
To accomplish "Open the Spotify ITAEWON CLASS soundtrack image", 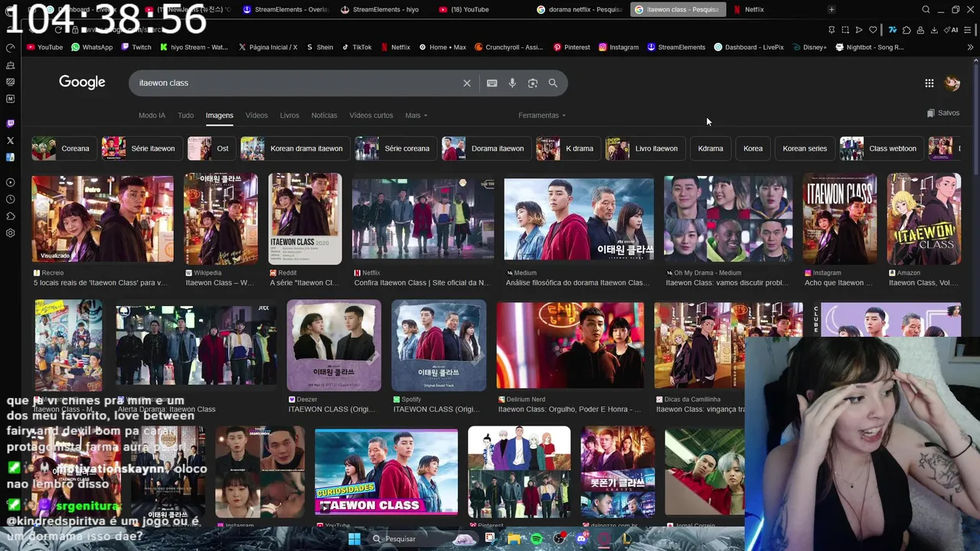I will point(439,346).
